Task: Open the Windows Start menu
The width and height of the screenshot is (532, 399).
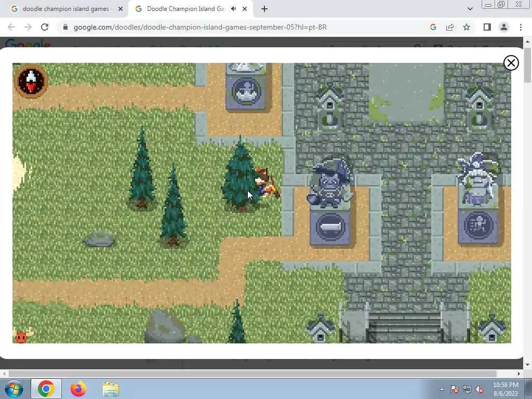Action: pos(14,389)
